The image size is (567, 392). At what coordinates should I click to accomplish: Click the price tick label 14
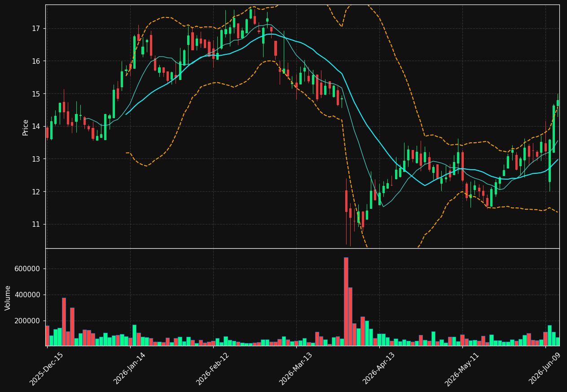pyautogui.click(x=36, y=127)
